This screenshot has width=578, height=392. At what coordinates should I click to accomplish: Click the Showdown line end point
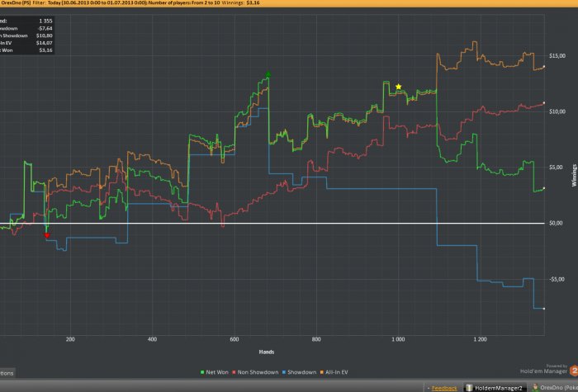(544, 309)
